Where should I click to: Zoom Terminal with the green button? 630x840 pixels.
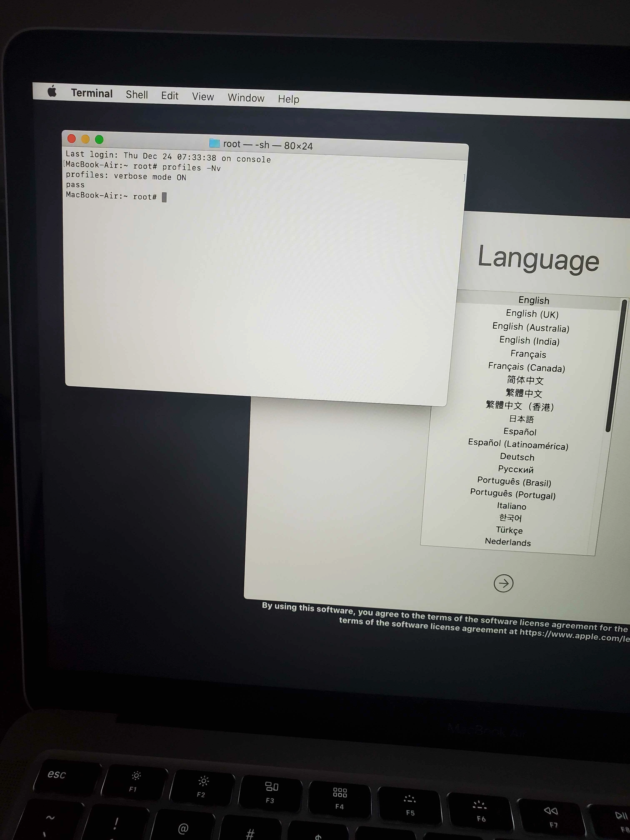point(99,139)
